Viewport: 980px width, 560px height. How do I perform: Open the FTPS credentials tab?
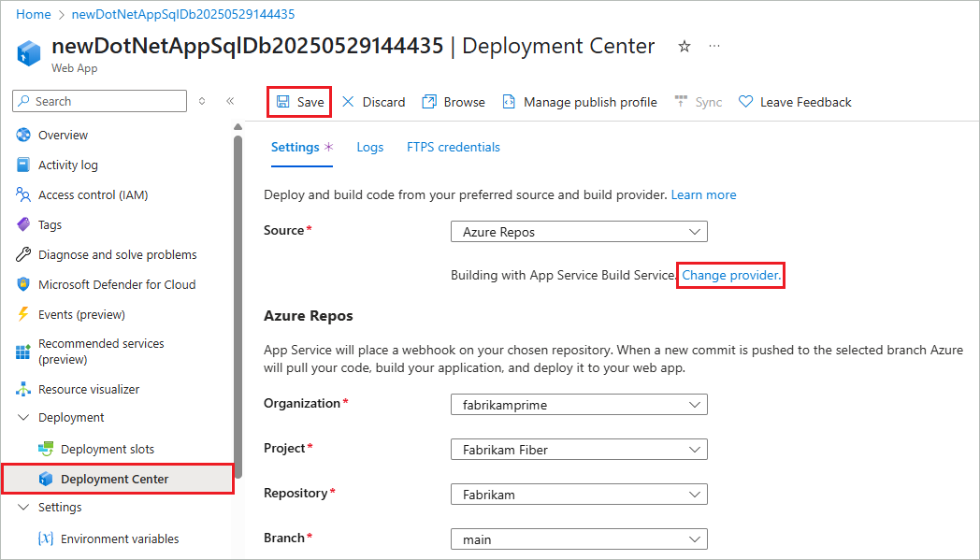tap(453, 147)
